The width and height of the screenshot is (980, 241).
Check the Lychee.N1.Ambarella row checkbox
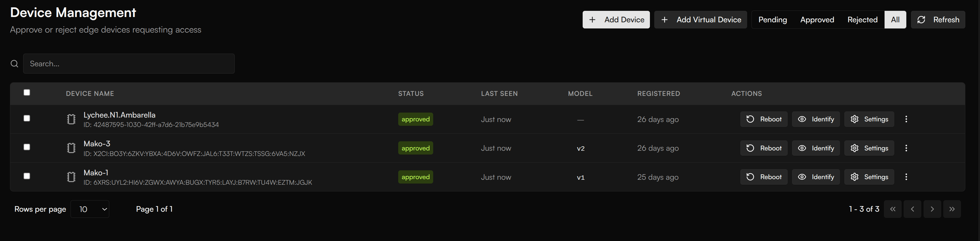(x=27, y=118)
